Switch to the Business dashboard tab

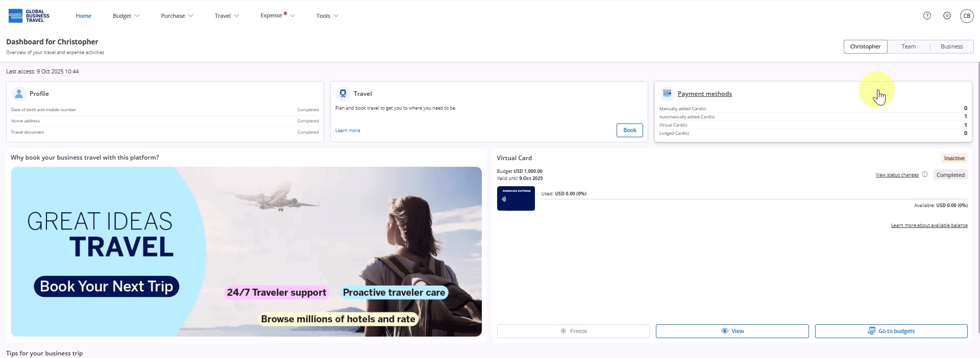[x=951, y=46]
